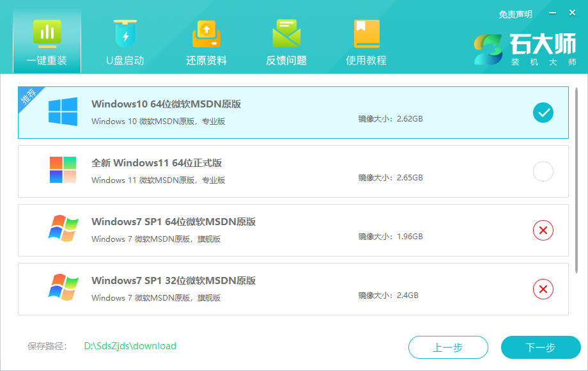
Task: Go to the 反馈问题 tab
Action: coord(286,43)
